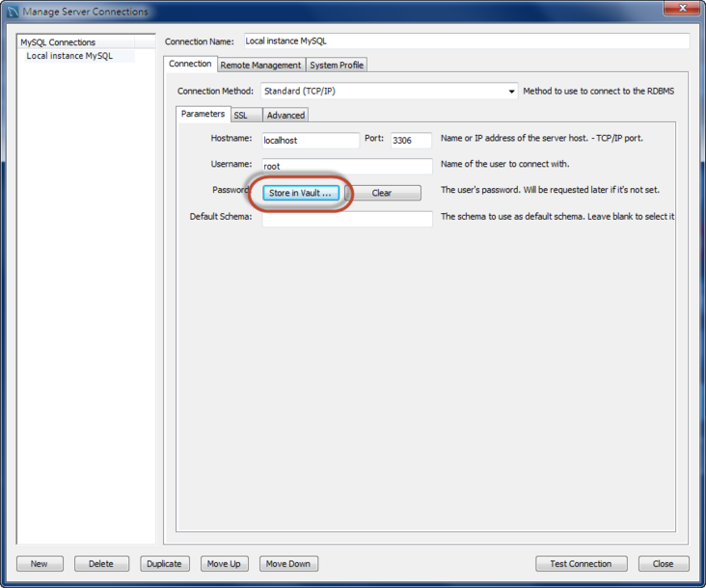The width and height of the screenshot is (706, 588).
Task: Clear the stored password
Action: click(383, 193)
